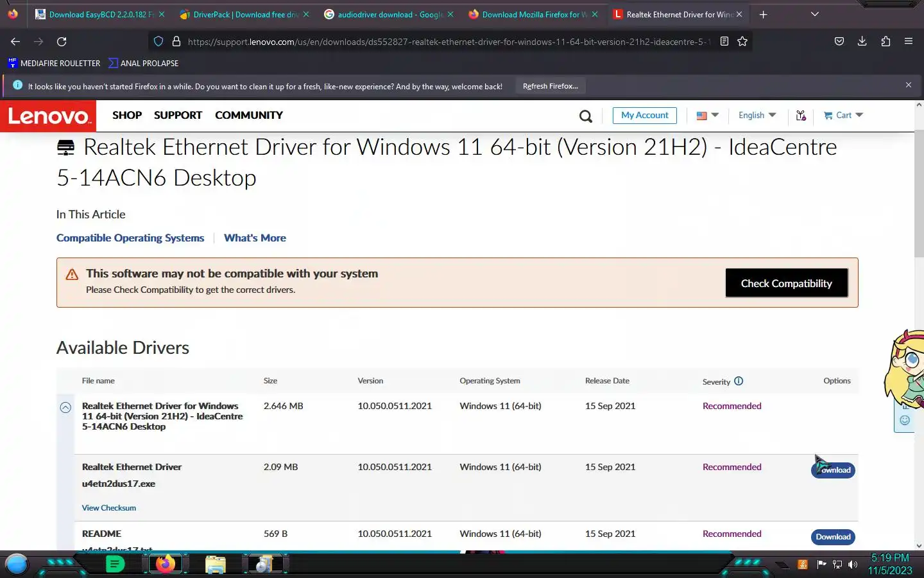The image size is (924, 578).
Task: Click the Severity info icon
Action: pos(739,381)
